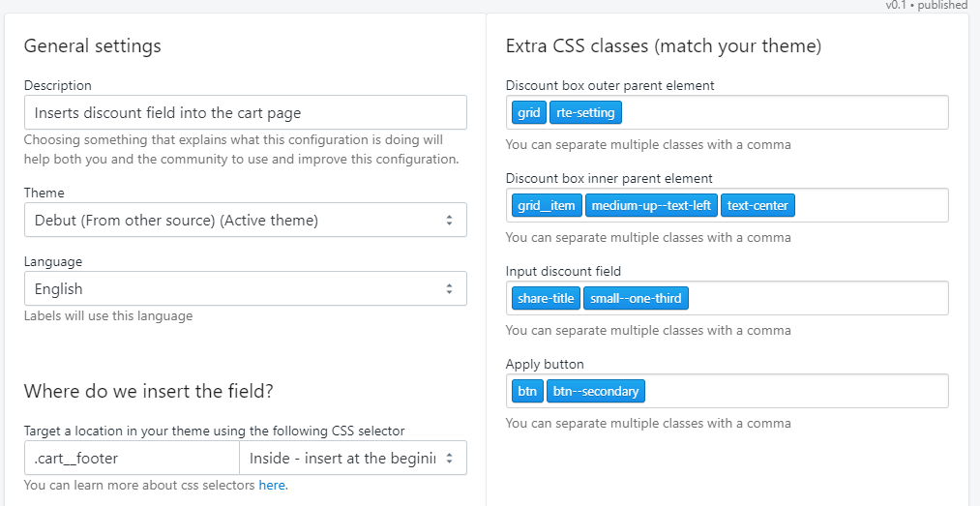This screenshot has height=506, width=980.
Task: Select the 'text-center' class tag
Action: pyautogui.click(x=757, y=206)
